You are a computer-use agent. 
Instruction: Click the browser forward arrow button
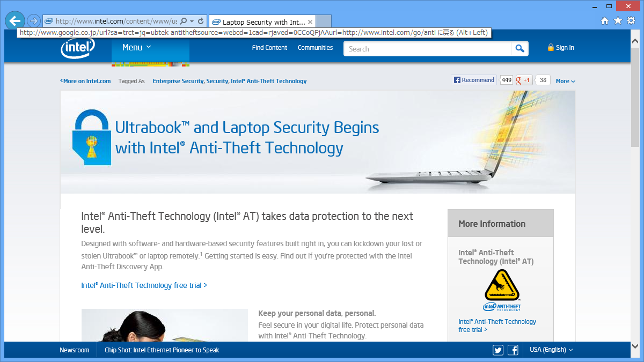coord(33,21)
